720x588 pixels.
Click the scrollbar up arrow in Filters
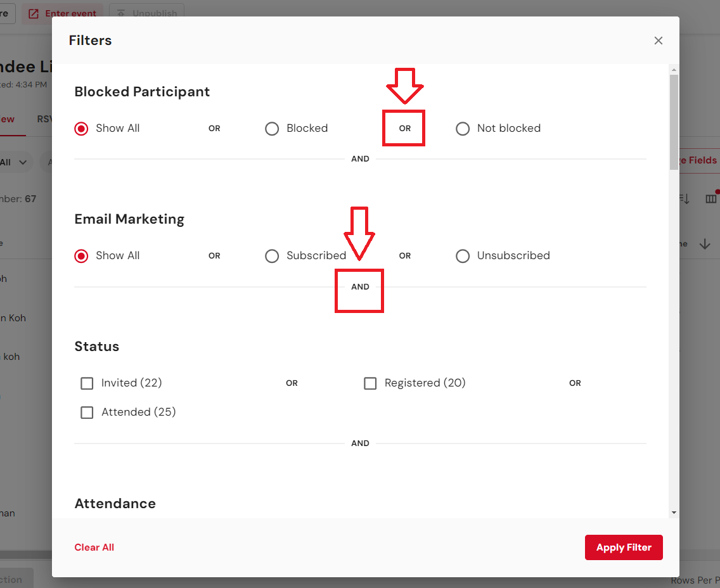(x=674, y=69)
